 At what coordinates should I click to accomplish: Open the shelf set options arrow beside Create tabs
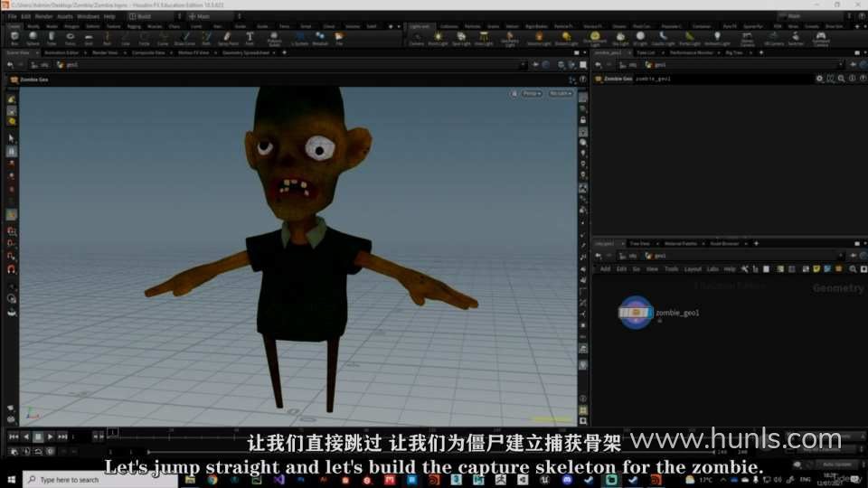coord(398,26)
